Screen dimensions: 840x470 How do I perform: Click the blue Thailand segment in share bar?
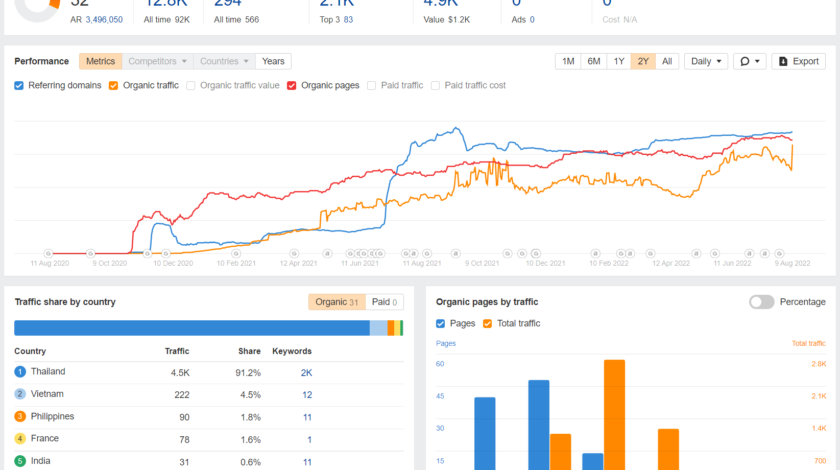[190, 328]
